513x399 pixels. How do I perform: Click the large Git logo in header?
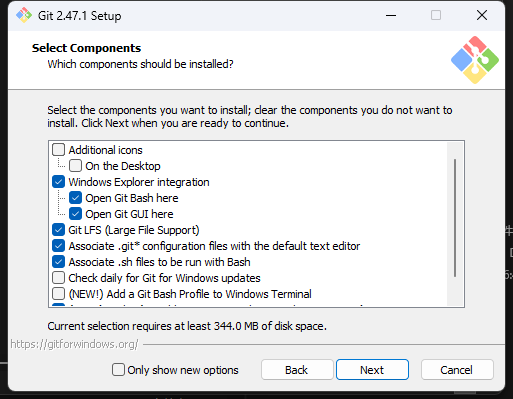[x=475, y=60]
